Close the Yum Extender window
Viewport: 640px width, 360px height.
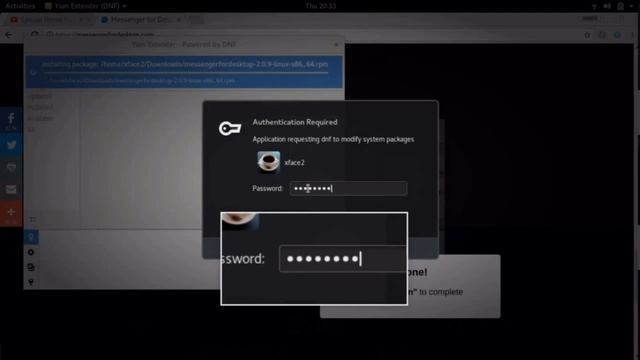click(336, 44)
